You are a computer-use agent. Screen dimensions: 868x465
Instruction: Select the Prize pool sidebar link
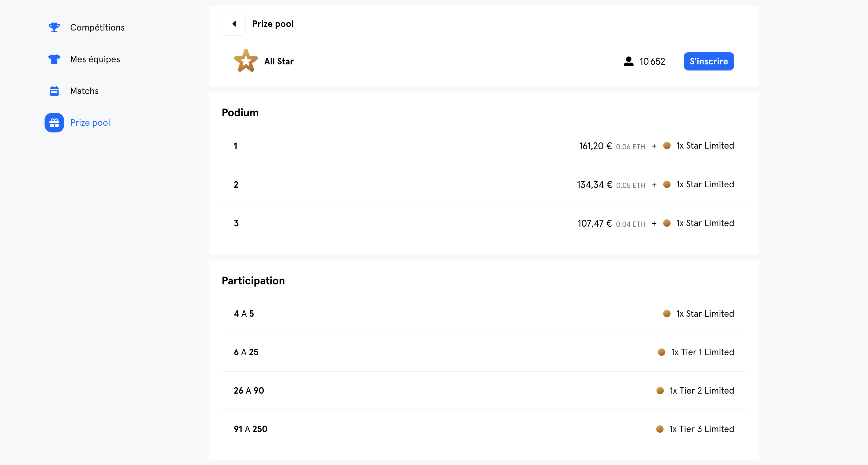[x=90, y=123]
